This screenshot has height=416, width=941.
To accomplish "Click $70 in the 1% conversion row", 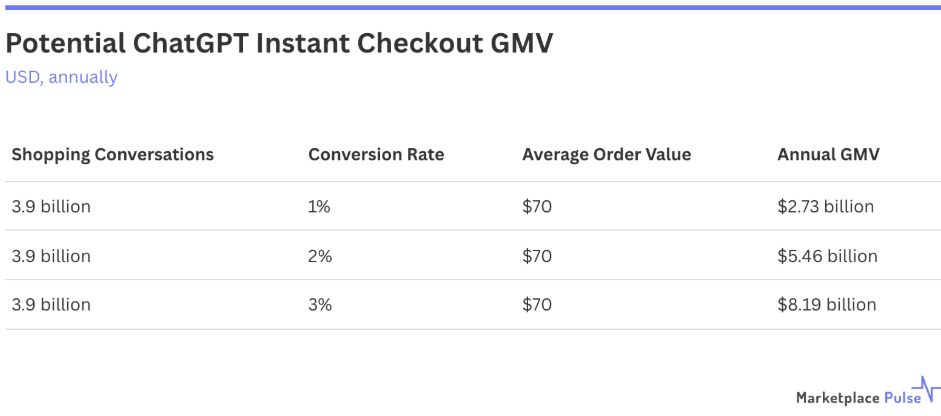I will [x=537, y=207].
